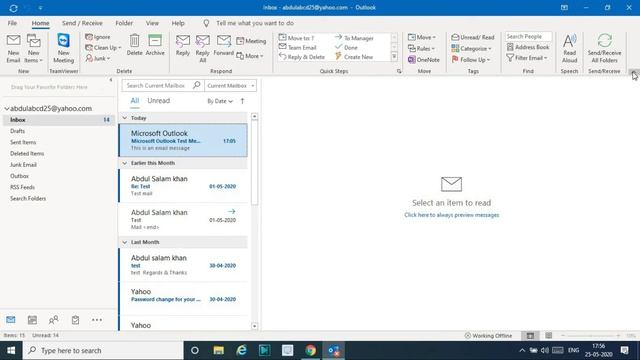Open the Tasks view in the navigation bar

tap(75, 320)
